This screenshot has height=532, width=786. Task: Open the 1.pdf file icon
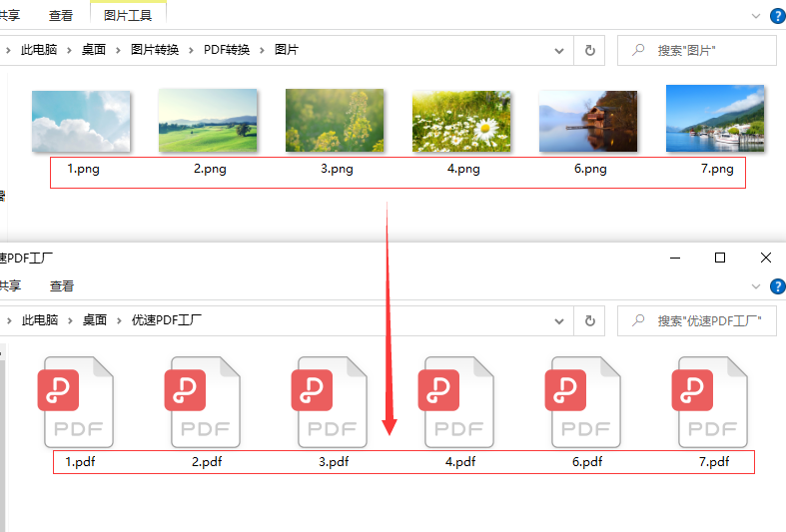click(x=76, y=402)
